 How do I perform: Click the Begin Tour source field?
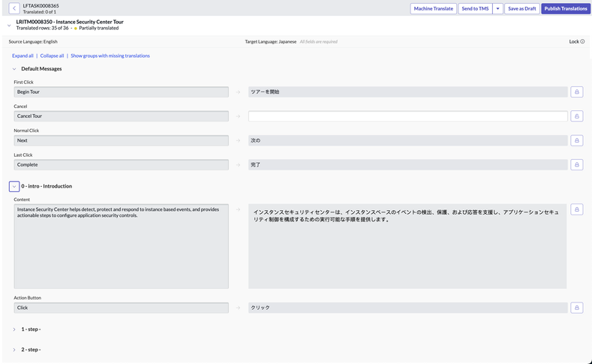coord(122,92)
